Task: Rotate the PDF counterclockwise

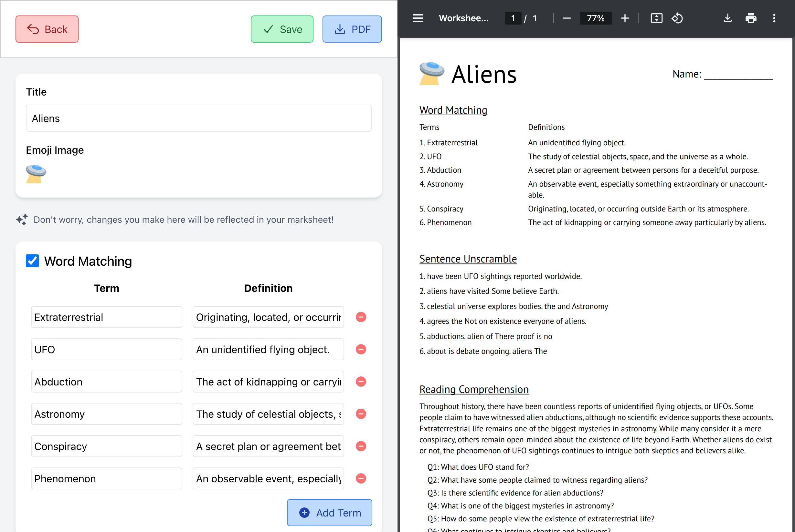Action: pyautogui.click(x=677, y=18)
